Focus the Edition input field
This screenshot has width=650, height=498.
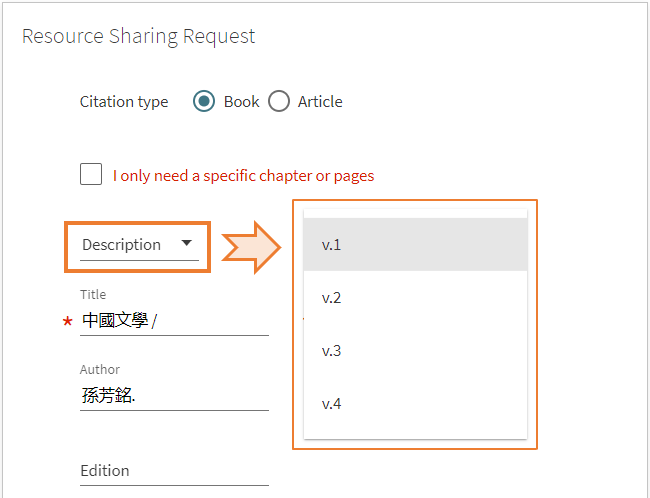point(174,471)
